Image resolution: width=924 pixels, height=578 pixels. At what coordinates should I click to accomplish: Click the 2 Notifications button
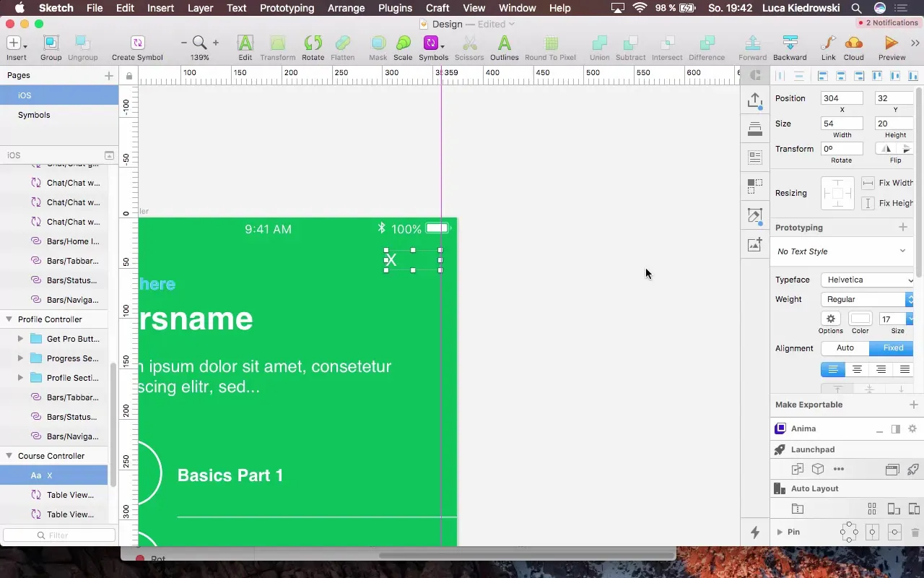887,23
